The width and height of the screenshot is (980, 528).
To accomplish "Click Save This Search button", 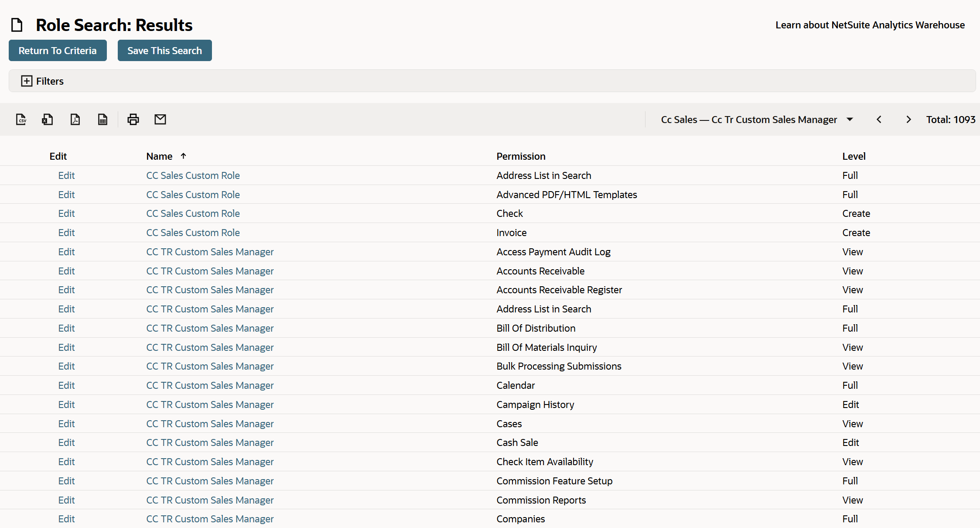I will click(164, 50).
